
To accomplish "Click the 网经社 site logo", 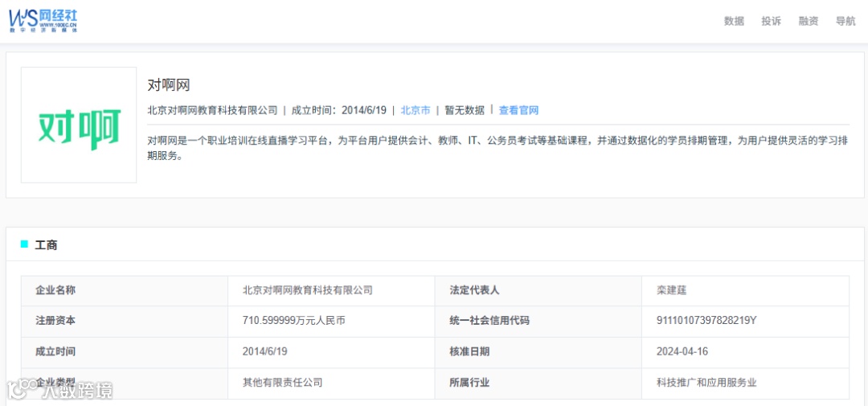I will (x=43, y=20).
